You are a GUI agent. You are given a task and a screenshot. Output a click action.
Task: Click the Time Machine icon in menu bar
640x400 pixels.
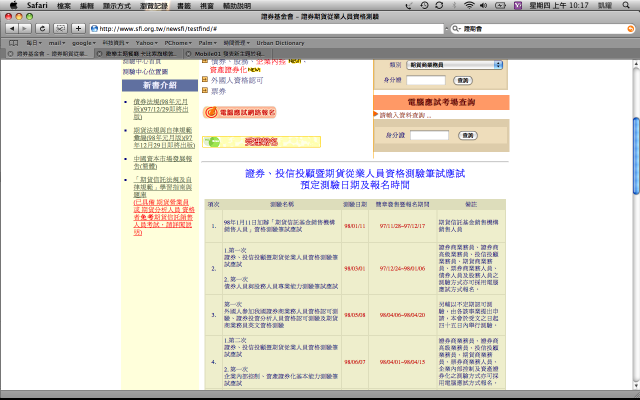424,5
